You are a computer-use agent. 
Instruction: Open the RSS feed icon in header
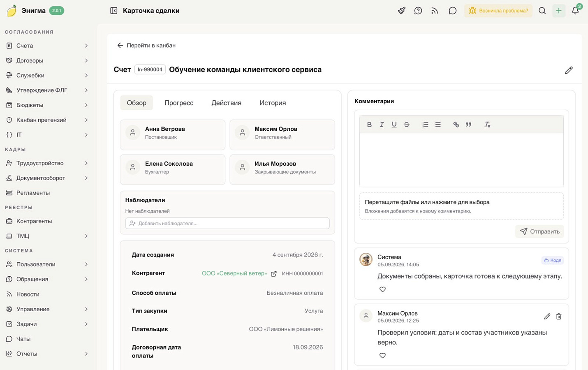pyautogui.click(x=435, y=11)
